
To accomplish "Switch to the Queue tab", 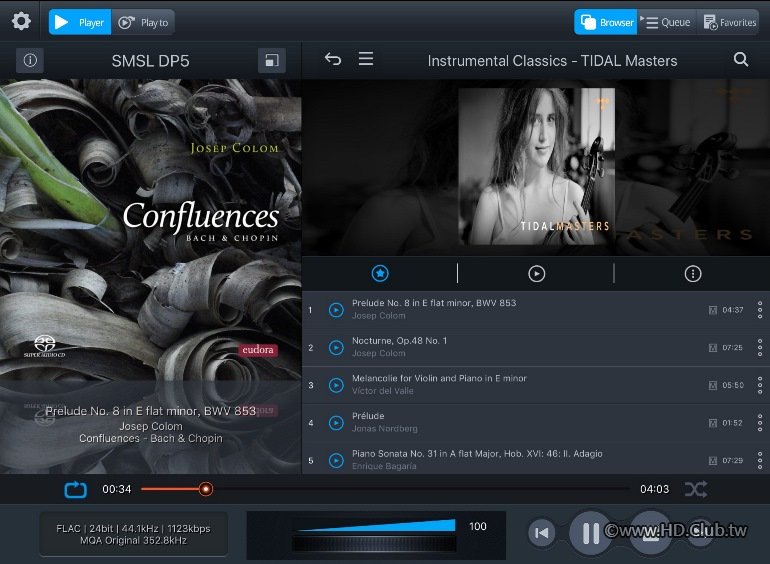I will (667, 22).
